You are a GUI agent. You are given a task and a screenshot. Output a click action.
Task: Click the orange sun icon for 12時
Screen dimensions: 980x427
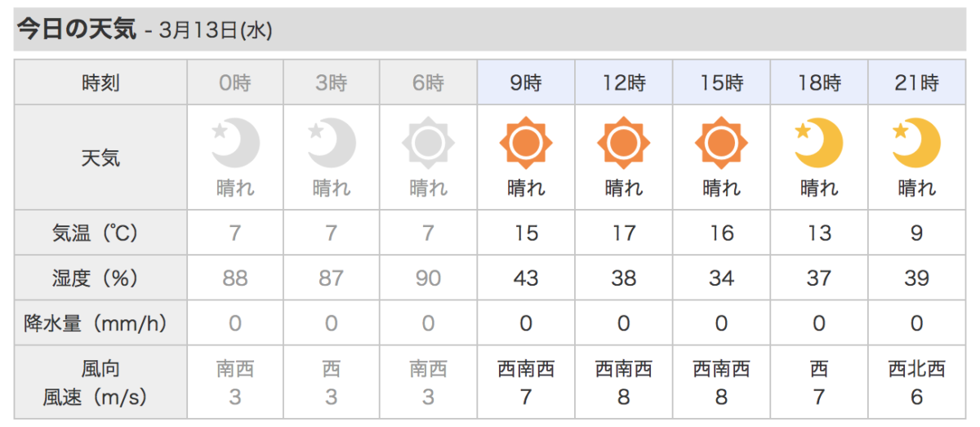click(x=624, y=144)
